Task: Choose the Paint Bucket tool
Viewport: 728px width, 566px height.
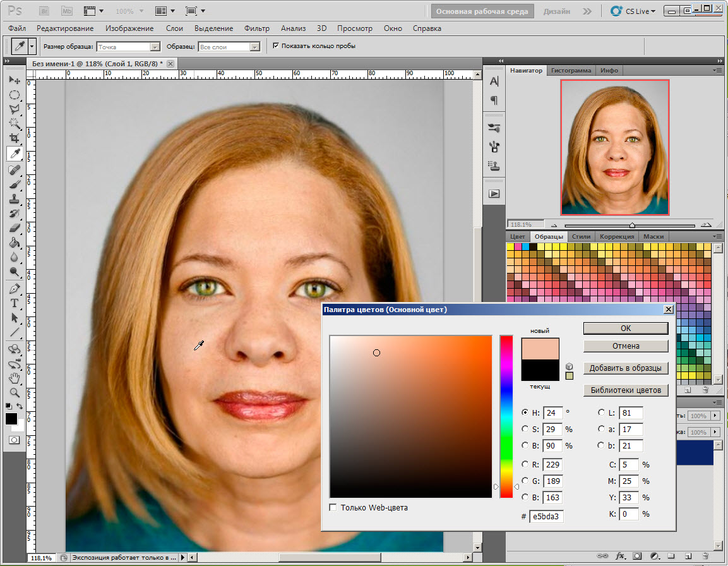Action: coord(15,243)
